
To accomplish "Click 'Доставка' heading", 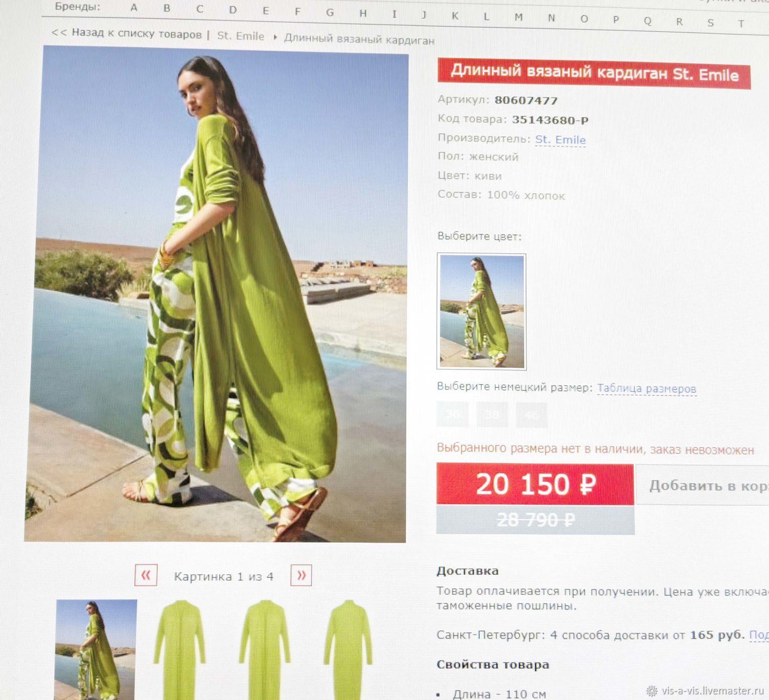I will pos(468,571).
